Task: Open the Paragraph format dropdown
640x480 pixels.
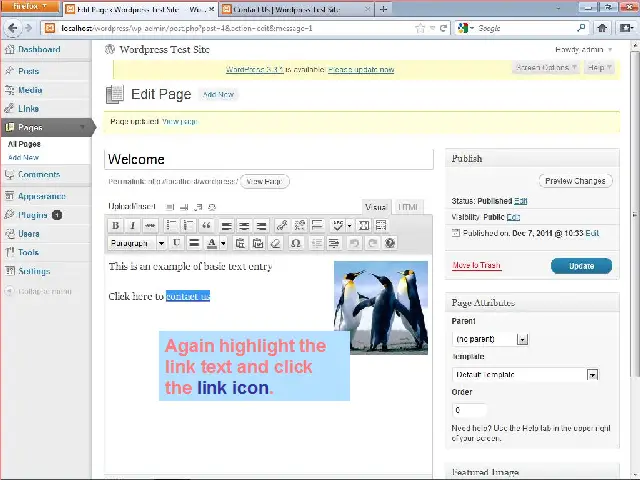Action: tap(137, 243)
